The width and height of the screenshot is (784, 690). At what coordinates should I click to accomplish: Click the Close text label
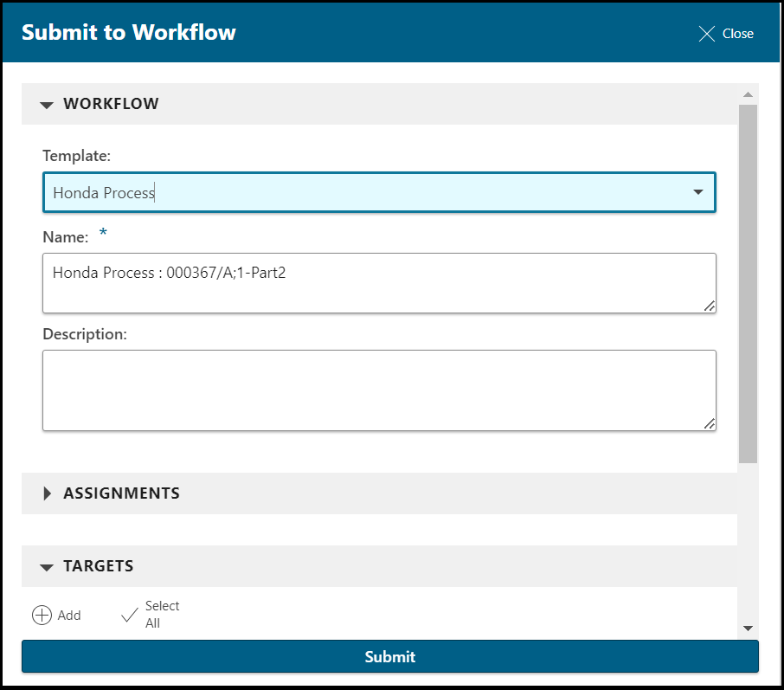point(738,34)
